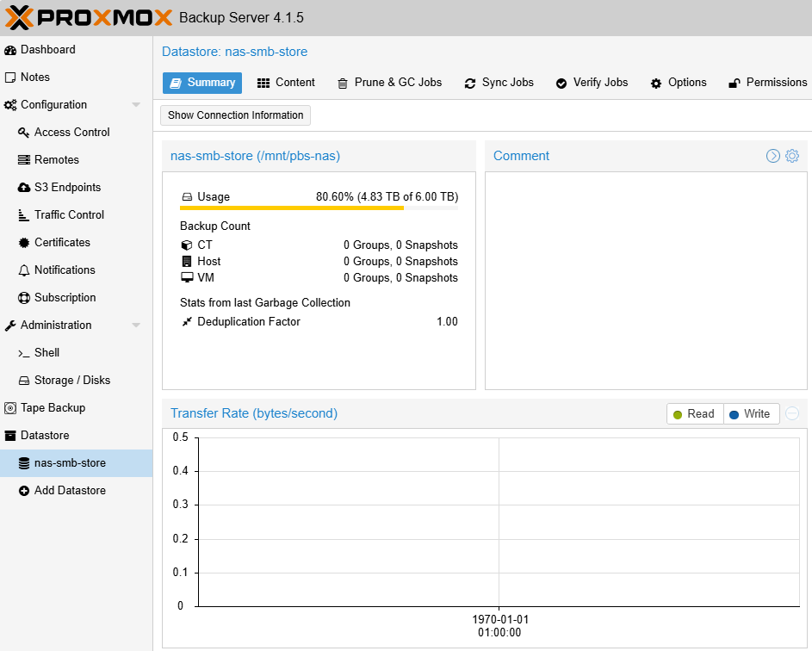
Task: Click the comment panel arrow icon
Action: [773, 156]
